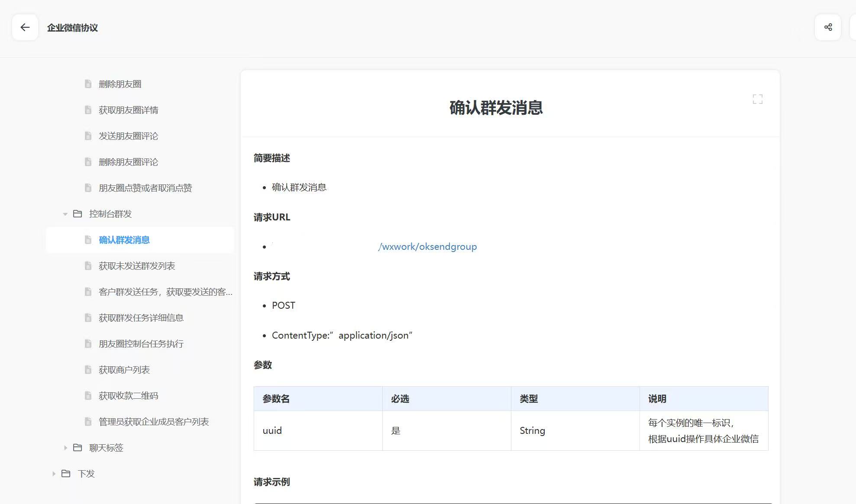Open 管理员获取企业成员客户列表 page
Screen dimensions: 856x504
tap(154, 422)
